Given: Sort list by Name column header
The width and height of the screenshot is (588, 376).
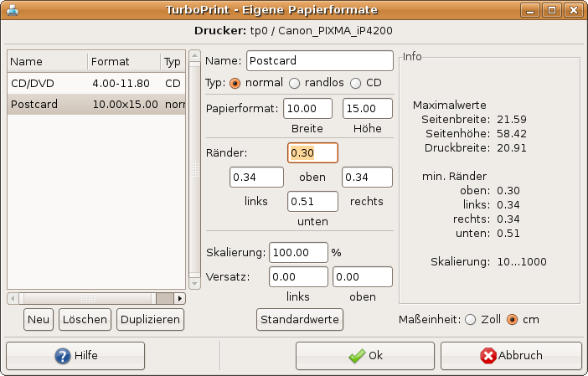Looking at the screenshot, I should pyautogui.click(x=47, y=62).
